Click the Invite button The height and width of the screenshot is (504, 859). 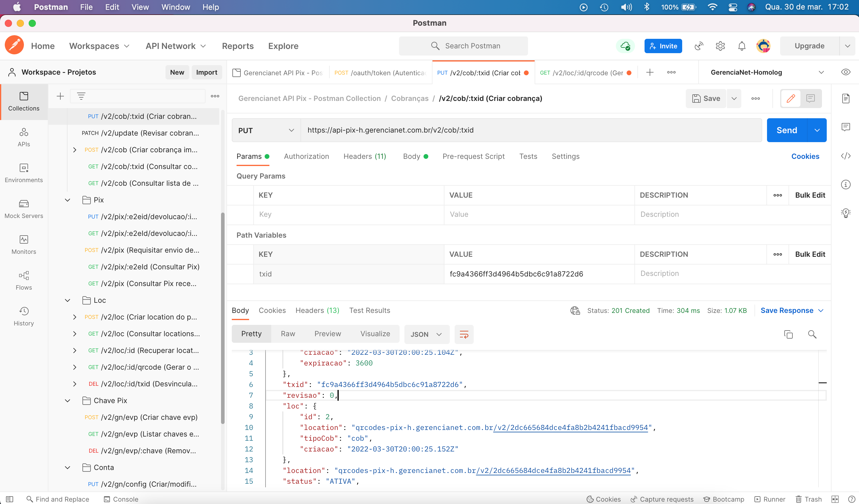(663, 46)
